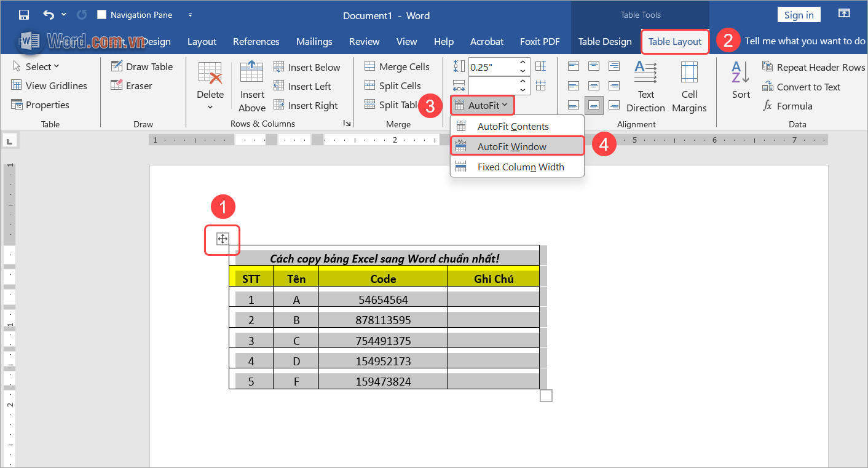
Task: Set Align Top Right cell alignment
Action: point(614,66)
